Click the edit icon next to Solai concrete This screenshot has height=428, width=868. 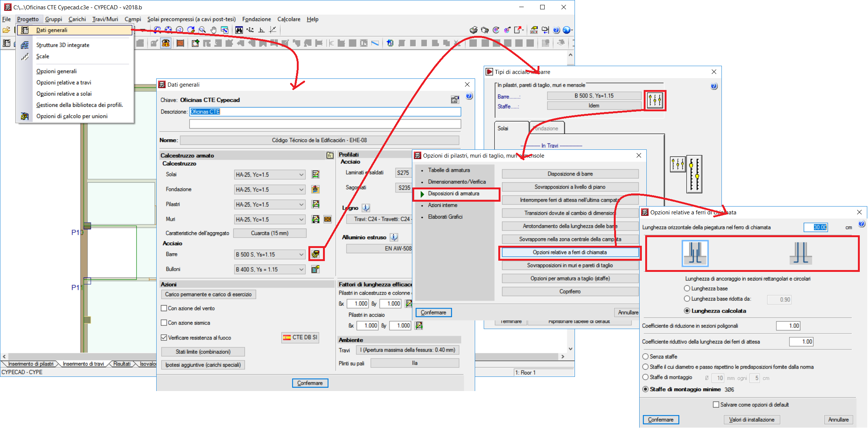pyautogui.click(x=316, y=174)
